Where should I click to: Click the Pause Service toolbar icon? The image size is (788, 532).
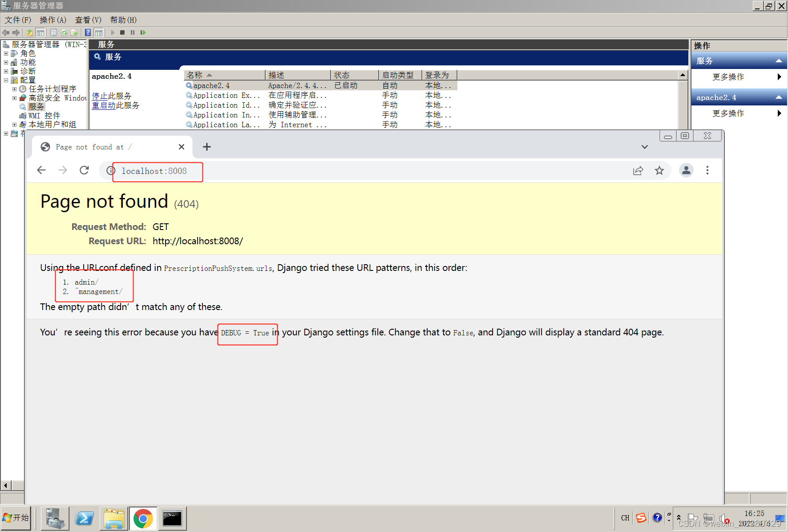[x=133, y=32]
